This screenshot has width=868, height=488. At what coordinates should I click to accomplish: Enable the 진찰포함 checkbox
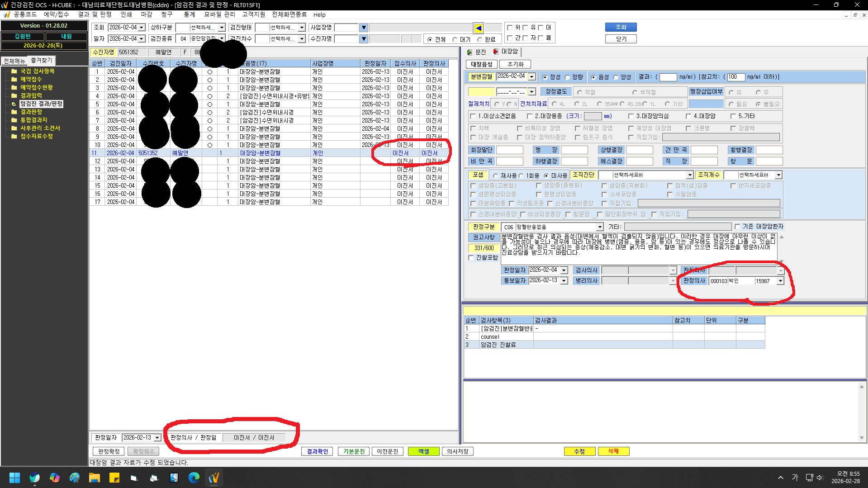[471, 258]
